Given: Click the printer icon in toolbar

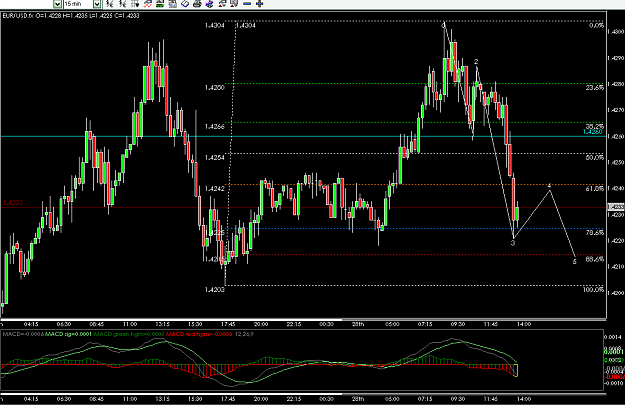Looking at the screenshot, I should [x=197, y=4].
